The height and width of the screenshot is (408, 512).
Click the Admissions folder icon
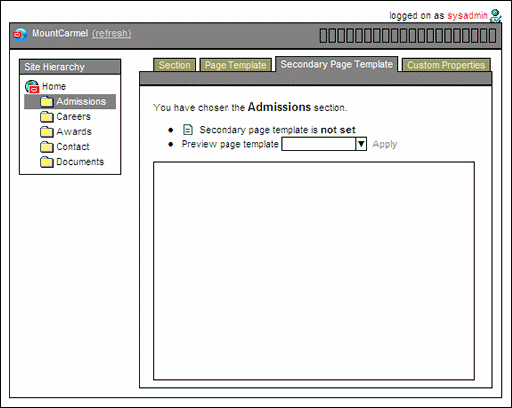click(47, 102)
